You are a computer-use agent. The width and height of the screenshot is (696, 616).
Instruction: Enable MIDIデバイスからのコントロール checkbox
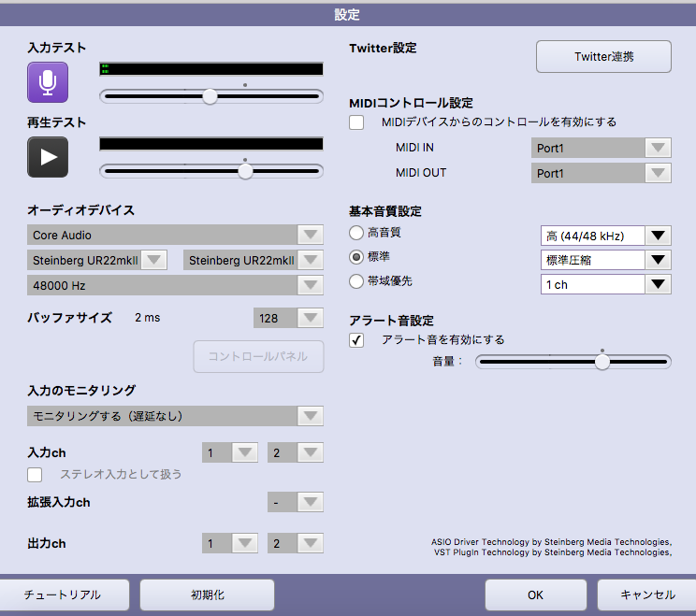point(356,122)
